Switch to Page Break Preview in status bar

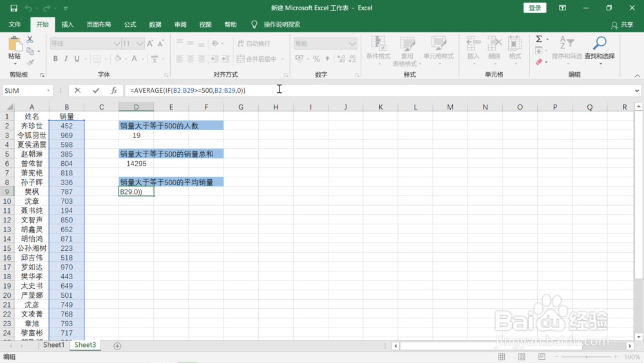pyautogui.click(x=542, y=357)
